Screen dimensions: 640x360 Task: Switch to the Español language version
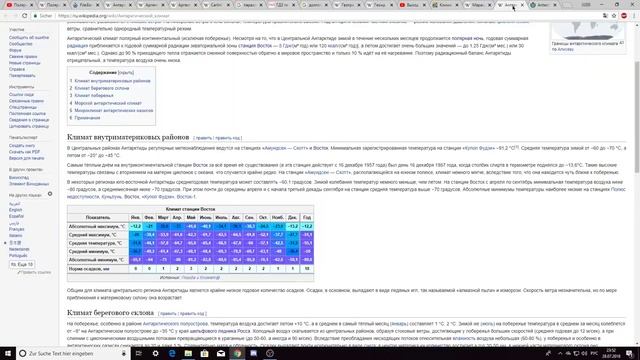click(16, 216)
